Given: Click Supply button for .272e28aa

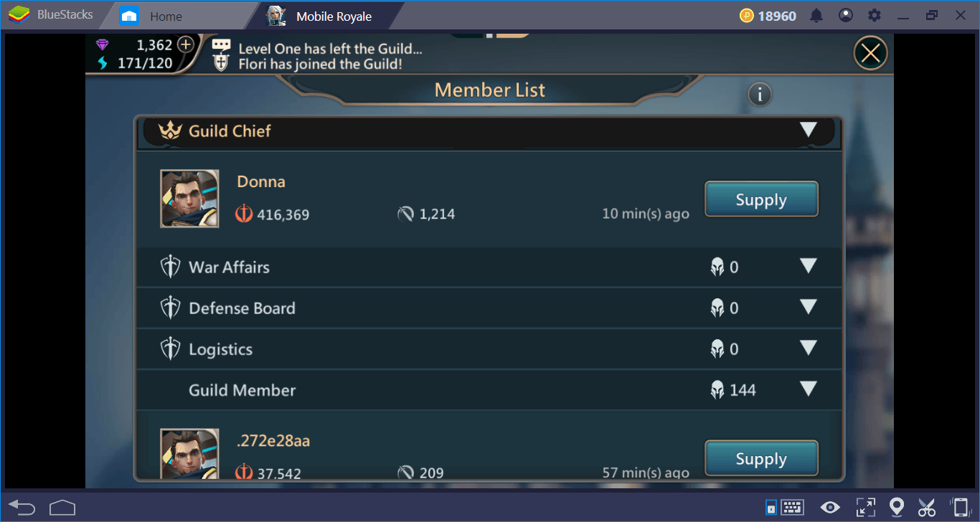Looking at the screenshot, I should [x=761, y=458].
